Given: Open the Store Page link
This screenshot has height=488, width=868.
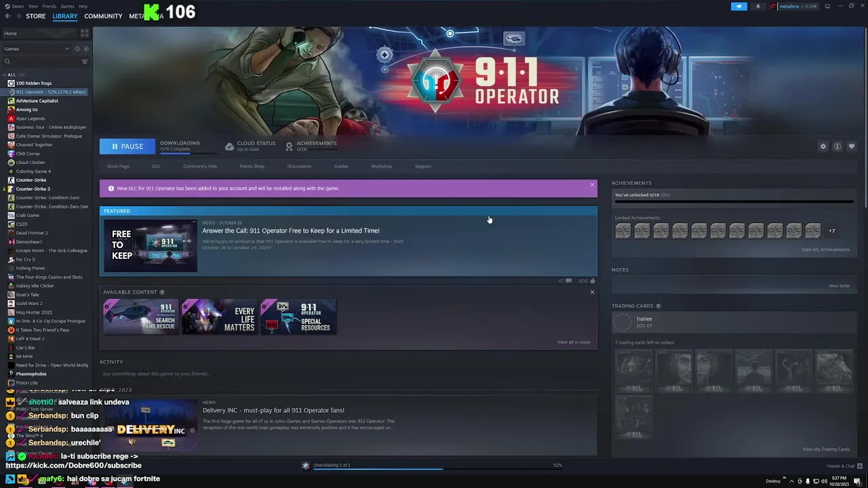Looking at the screenshot, I should (x=118, y=166).
